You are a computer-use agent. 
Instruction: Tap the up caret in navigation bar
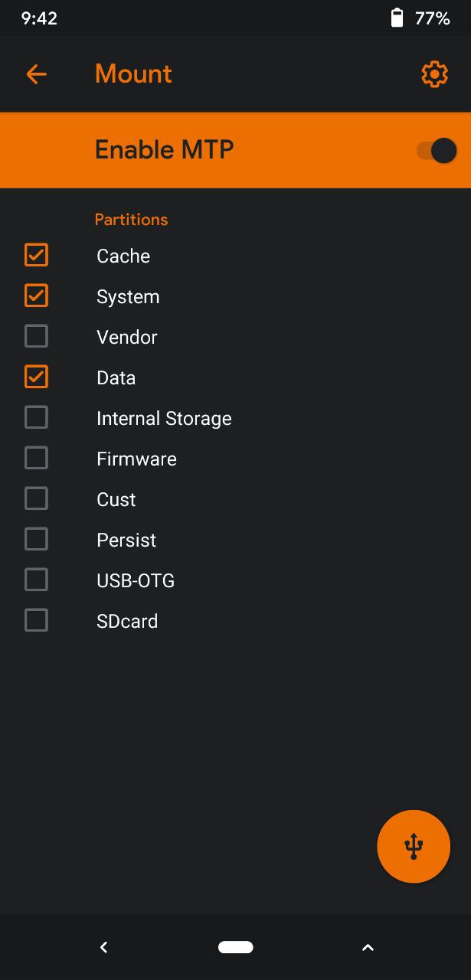tap(368, 948)
